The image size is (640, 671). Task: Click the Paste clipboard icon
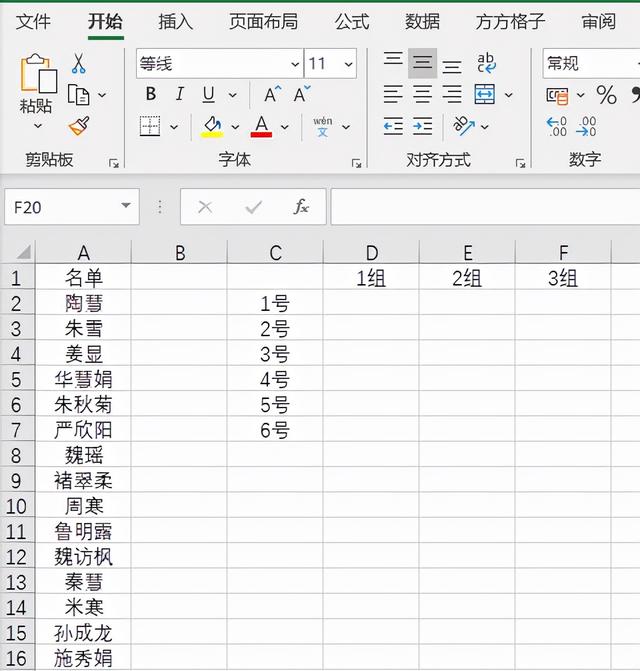point(37,76)
